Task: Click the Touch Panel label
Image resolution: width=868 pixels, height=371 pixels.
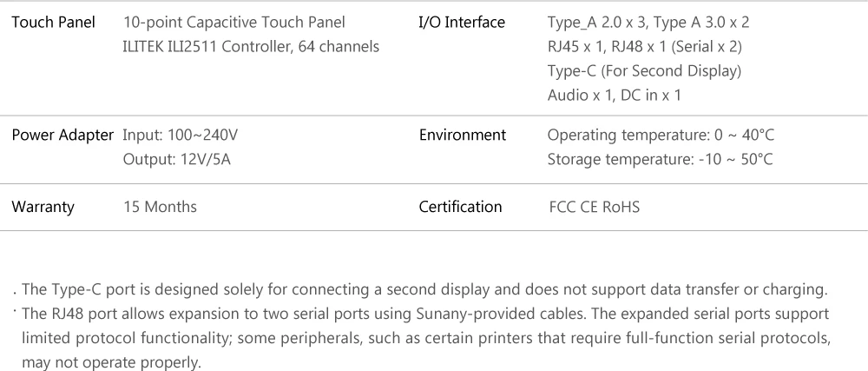Action: (53, 22)
